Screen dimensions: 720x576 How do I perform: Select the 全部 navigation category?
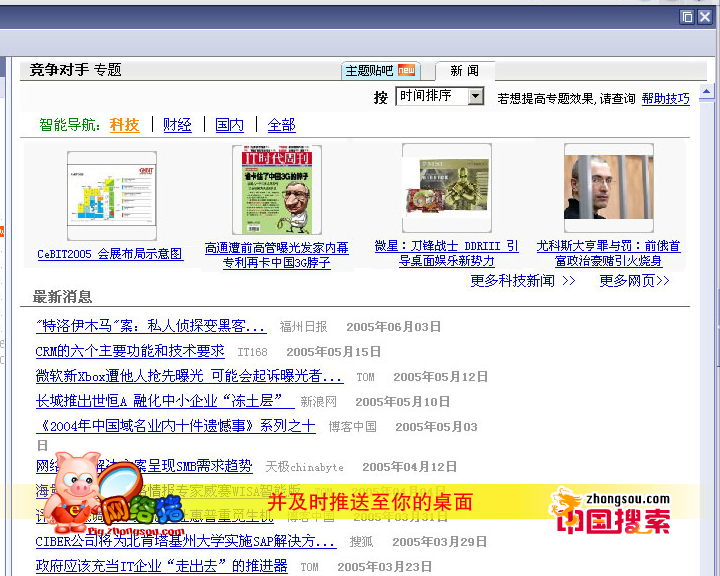pos(281,124)
